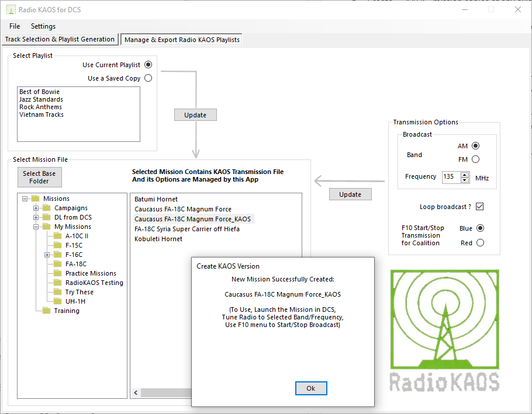Click the Select Base Folder button
Viewport: 532px width, 414px height.
(39, 178)
